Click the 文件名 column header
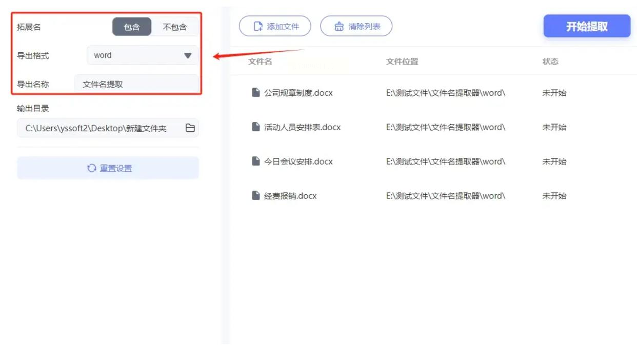This screenshot has height=364, width=637. tap(260, 62)
